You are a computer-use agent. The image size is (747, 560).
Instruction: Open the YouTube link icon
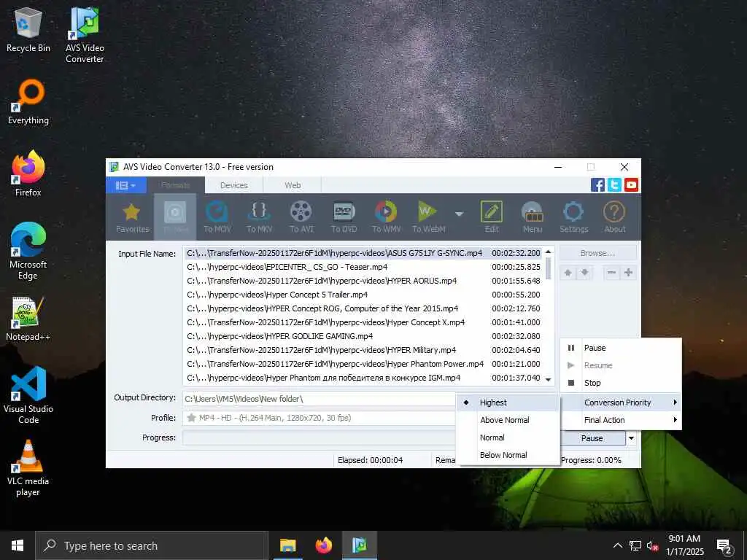(631, 184)
